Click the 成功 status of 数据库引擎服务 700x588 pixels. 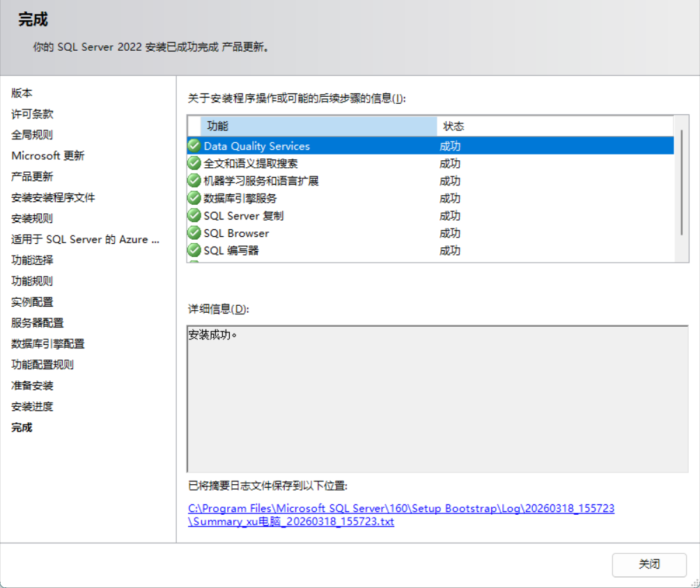pyautogui.click(x=449, y=199)
